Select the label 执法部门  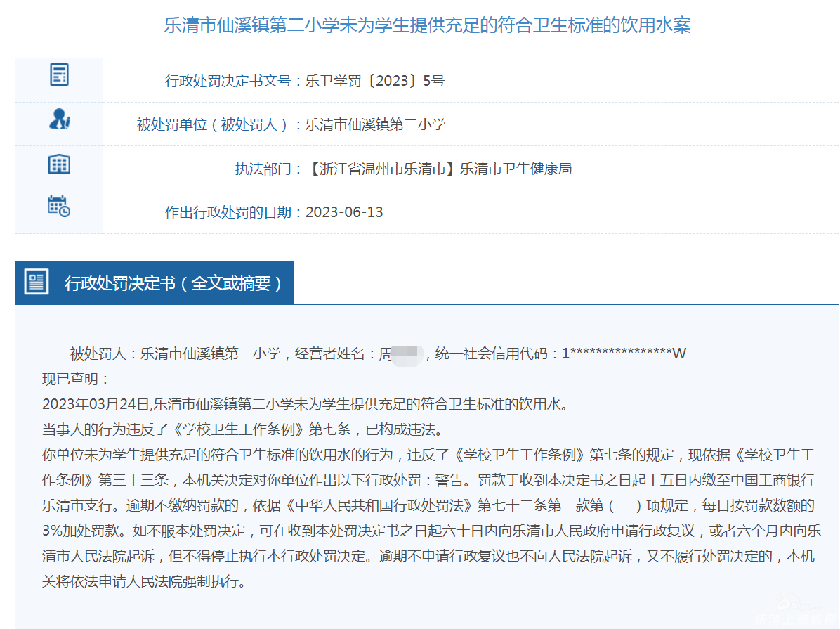tap(263, 169)
